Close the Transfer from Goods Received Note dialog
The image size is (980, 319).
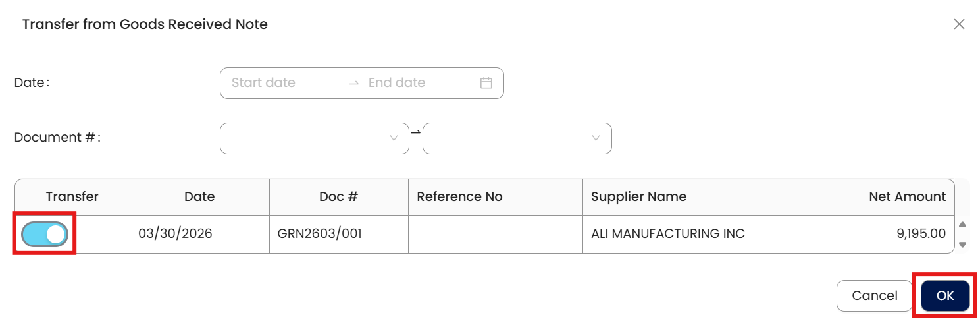[959, 24]
